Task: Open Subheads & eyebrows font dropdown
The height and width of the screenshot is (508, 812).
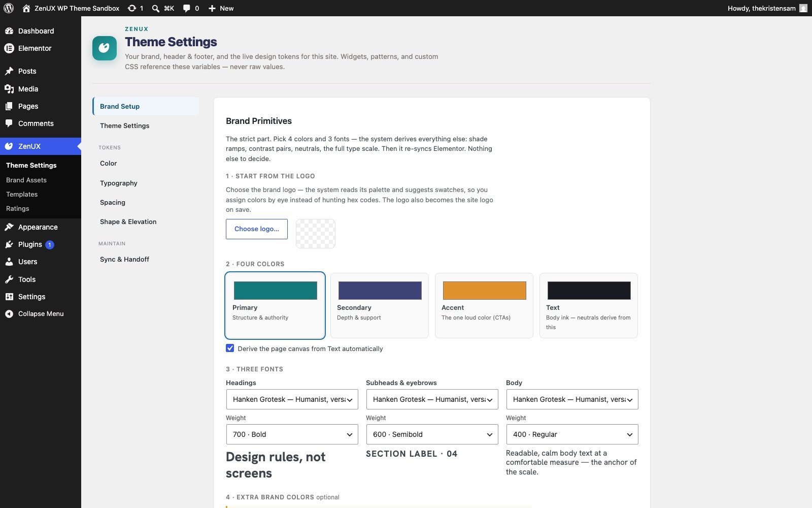Action: (x=432, y=399)
